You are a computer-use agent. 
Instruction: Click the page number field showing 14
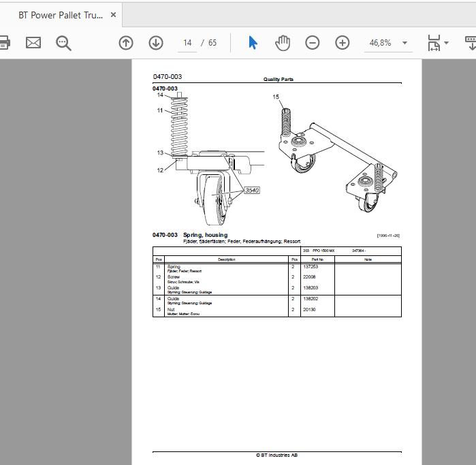(187, 43)
